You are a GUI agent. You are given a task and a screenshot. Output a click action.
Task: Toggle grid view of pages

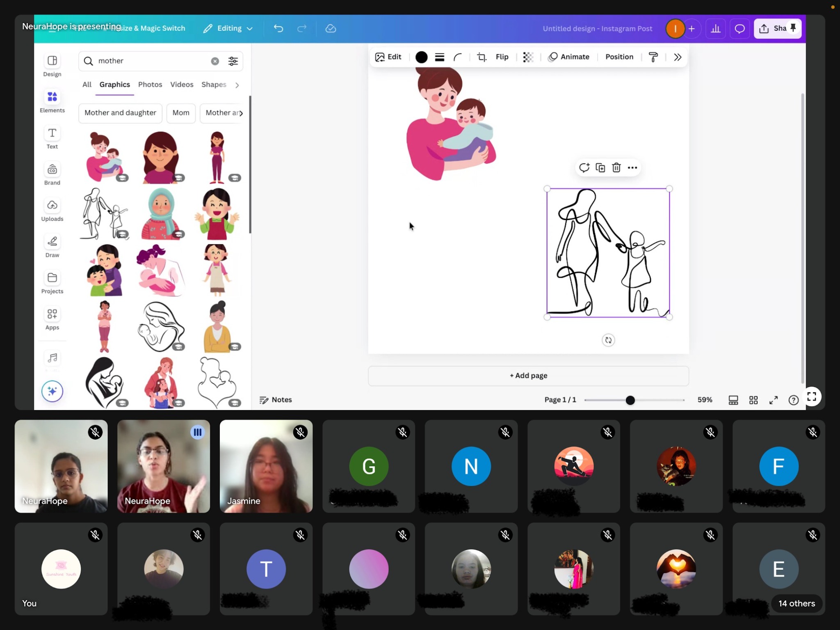[753, 400]
